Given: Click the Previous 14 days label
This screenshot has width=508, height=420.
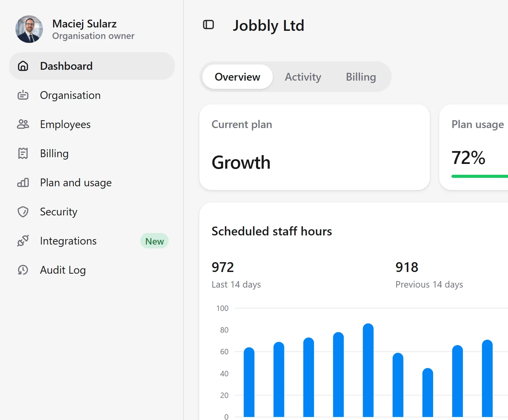Looking at the screenshot, I should (x=429, y=285).
